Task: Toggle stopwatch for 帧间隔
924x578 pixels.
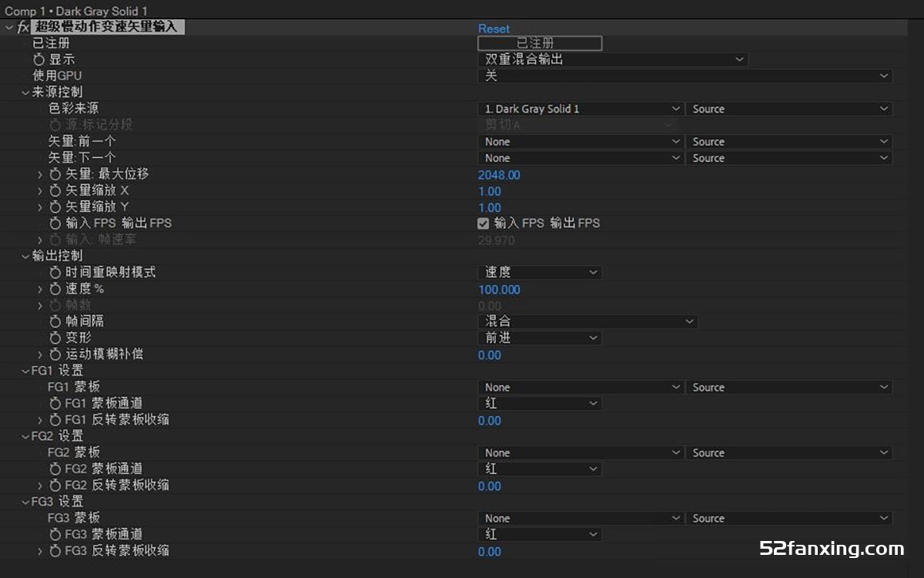Action: [x=55, y=321]
